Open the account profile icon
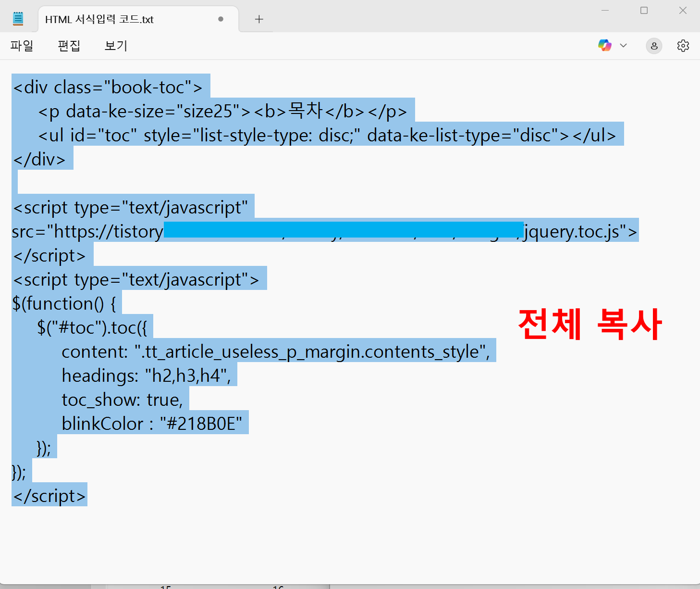This screenshot has height=589, width=700. [x=654, y=46]
